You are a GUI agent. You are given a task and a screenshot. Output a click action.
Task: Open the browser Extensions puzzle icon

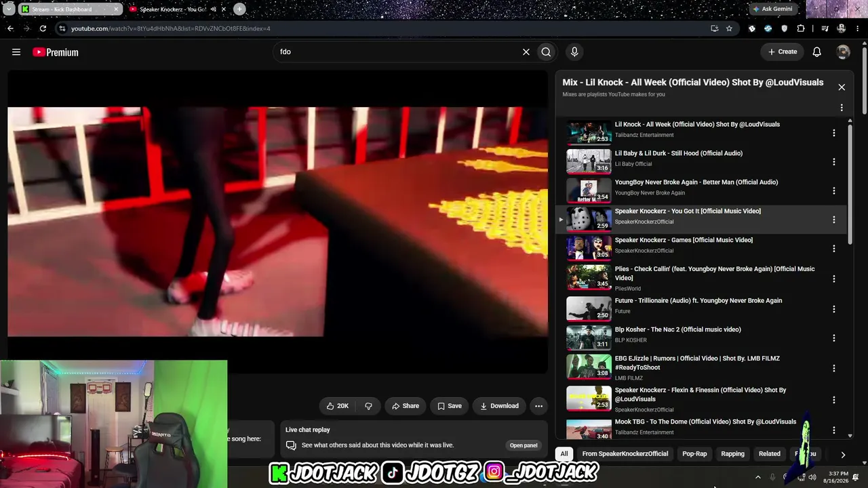(x=801, y=28)
